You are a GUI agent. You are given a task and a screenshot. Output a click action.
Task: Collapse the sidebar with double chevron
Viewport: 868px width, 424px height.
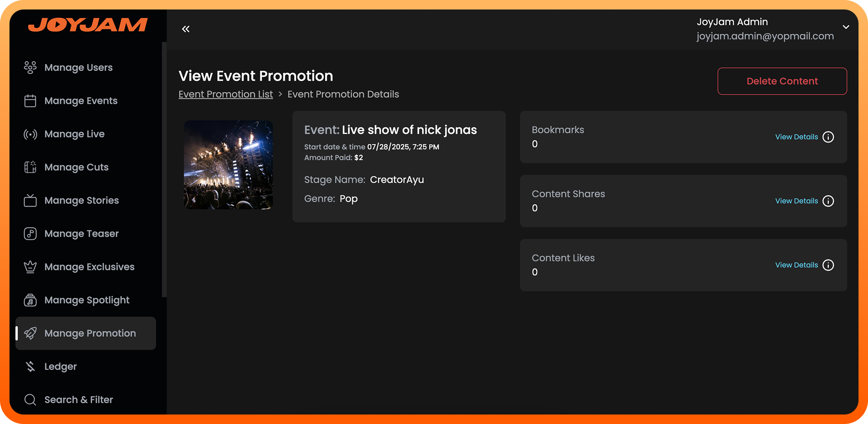[x=186, y=29]
